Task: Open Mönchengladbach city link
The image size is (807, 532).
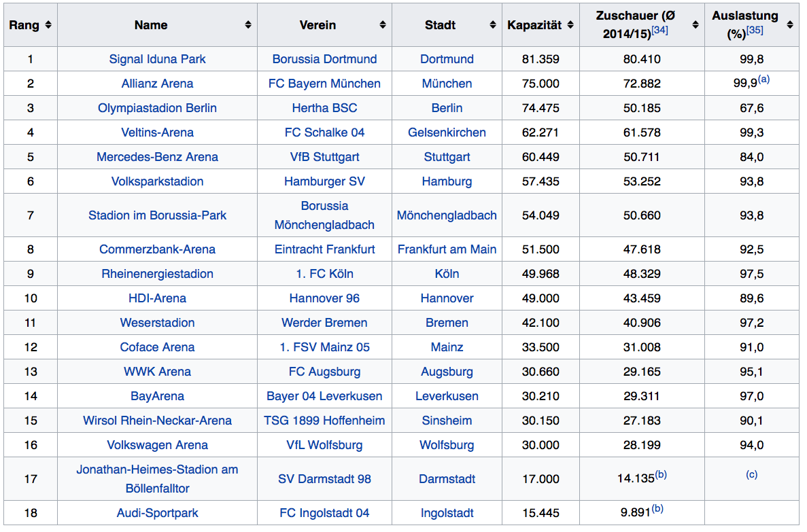Action: 447,215
